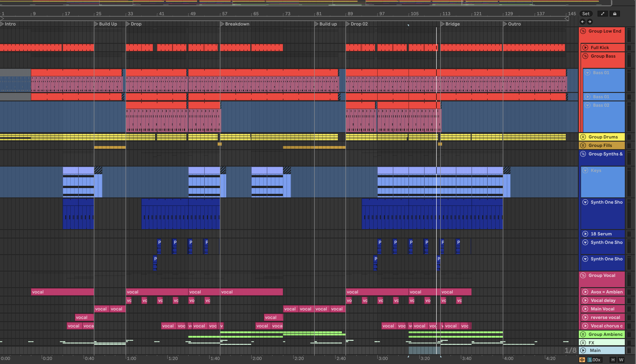Select the Drop 02 locator marker
The width and height of the screenshot is (636, 364).
[347, 24]
